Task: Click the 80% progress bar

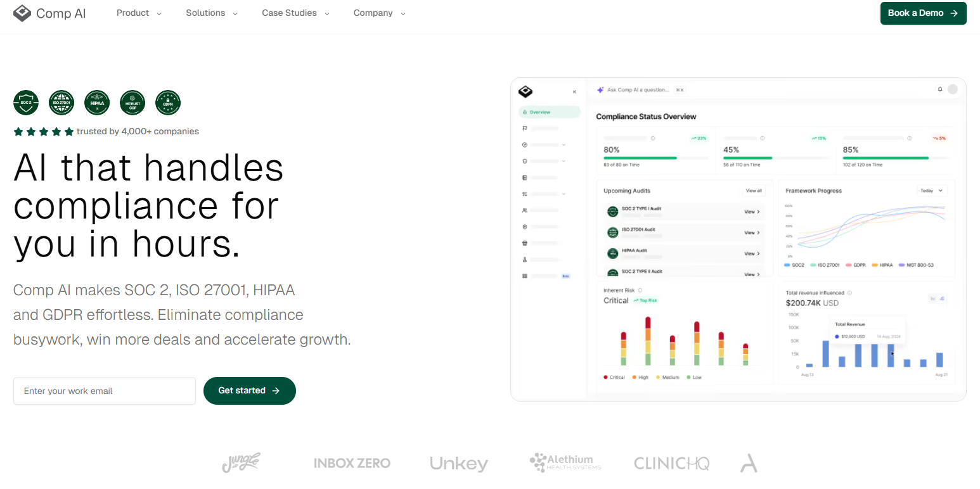Action: pyautogui.click(x=656, y=158)
